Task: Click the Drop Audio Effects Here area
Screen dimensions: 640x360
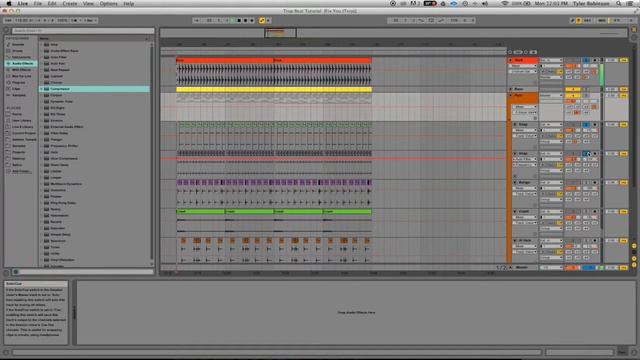Action: (x=356, y=312)
